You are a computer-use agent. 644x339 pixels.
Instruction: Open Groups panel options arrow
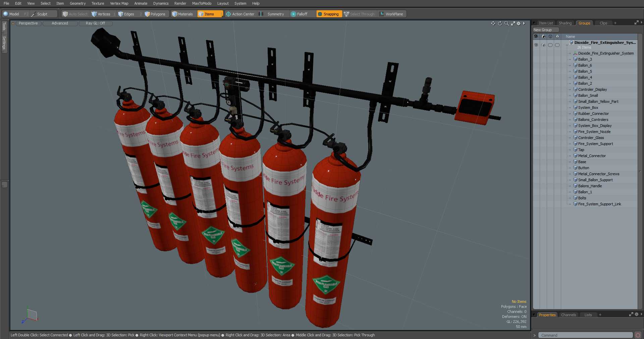point(641,23)
